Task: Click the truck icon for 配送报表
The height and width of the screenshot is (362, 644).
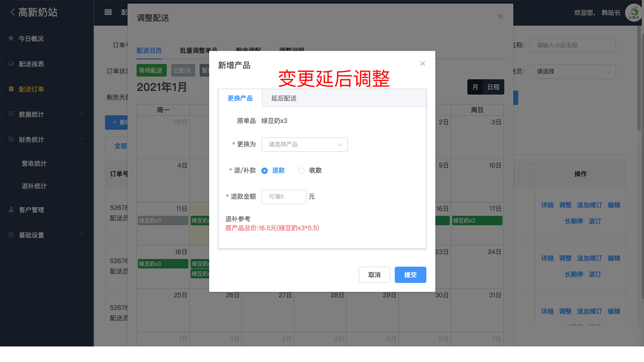Action: click(x=11, y=64)
